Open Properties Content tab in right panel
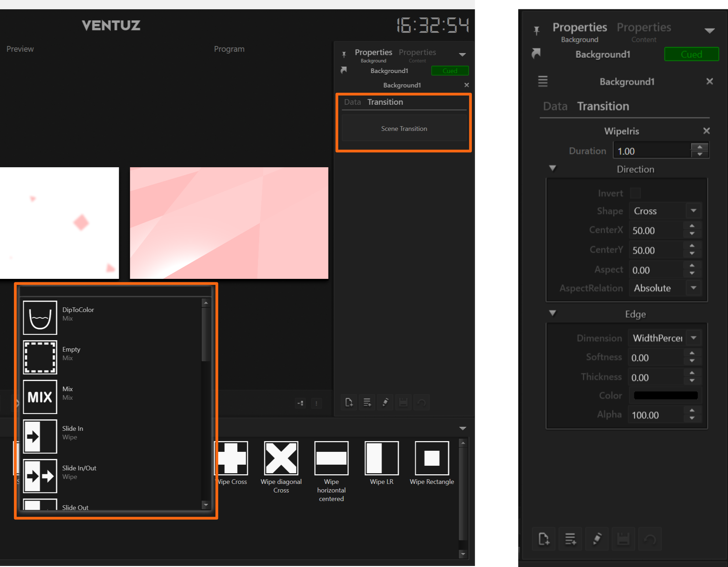The width and height of the screenshot is (728, 567). (644, 31)
